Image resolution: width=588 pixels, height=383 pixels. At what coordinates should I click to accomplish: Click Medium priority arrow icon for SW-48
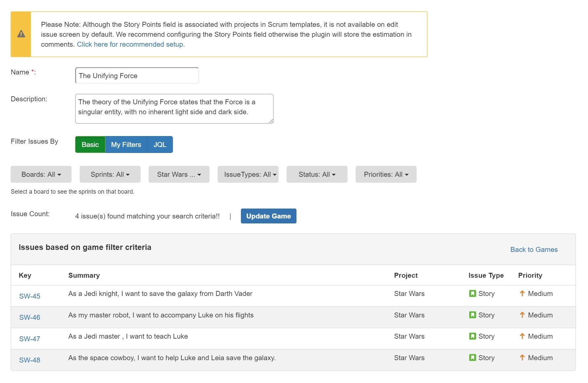[x=522, y=358]
